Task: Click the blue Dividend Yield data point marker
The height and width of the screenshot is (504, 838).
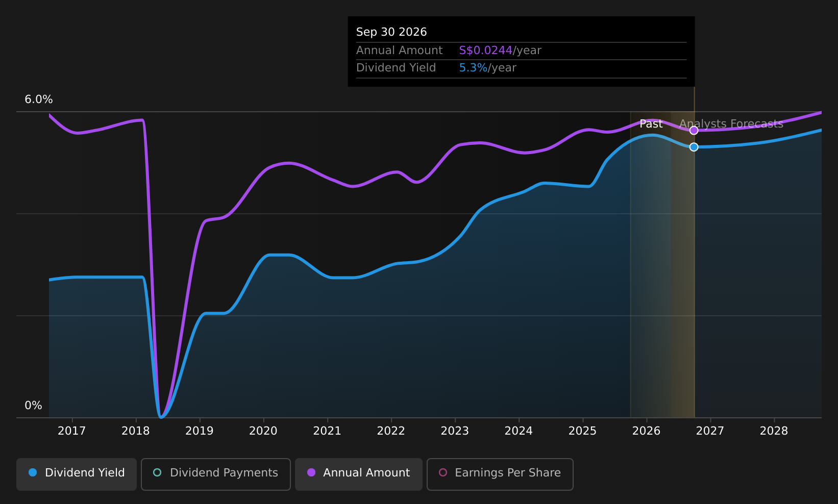Action: 694,147
